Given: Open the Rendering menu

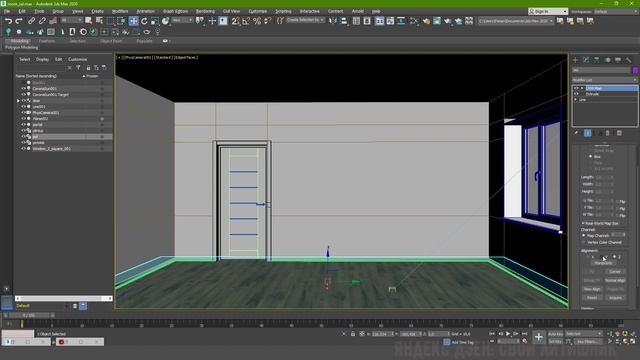Looking at the screenshot, I should coord(205,11).
